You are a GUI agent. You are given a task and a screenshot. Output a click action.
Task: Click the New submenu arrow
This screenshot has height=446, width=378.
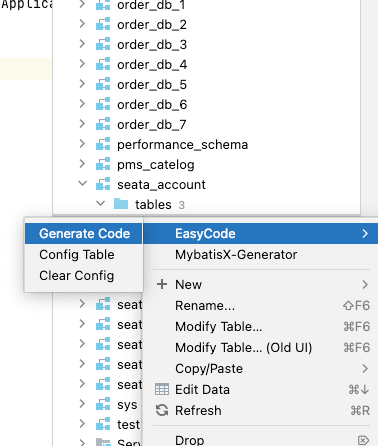(365, 285)
